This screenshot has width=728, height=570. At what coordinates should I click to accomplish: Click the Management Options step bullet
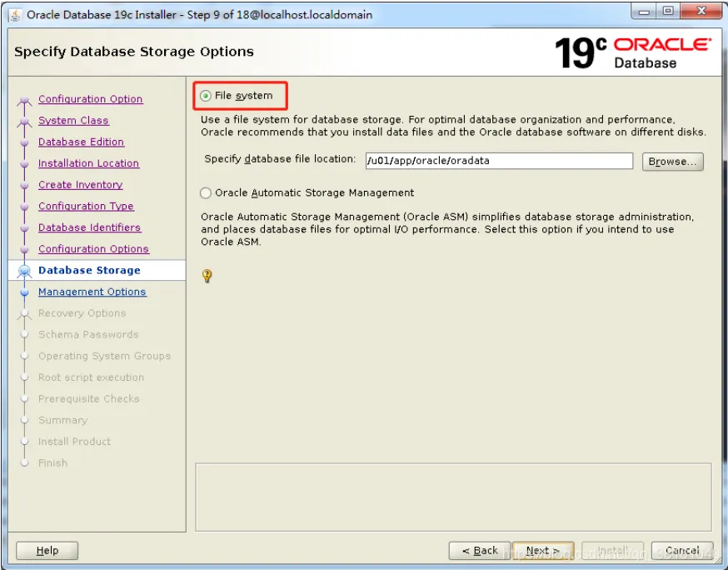[25, 292]
